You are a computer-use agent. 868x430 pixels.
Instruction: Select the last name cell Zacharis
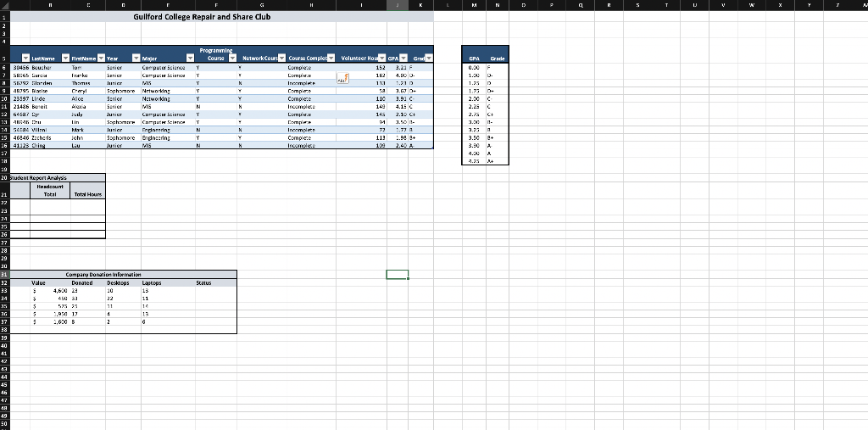coord(50,137)
